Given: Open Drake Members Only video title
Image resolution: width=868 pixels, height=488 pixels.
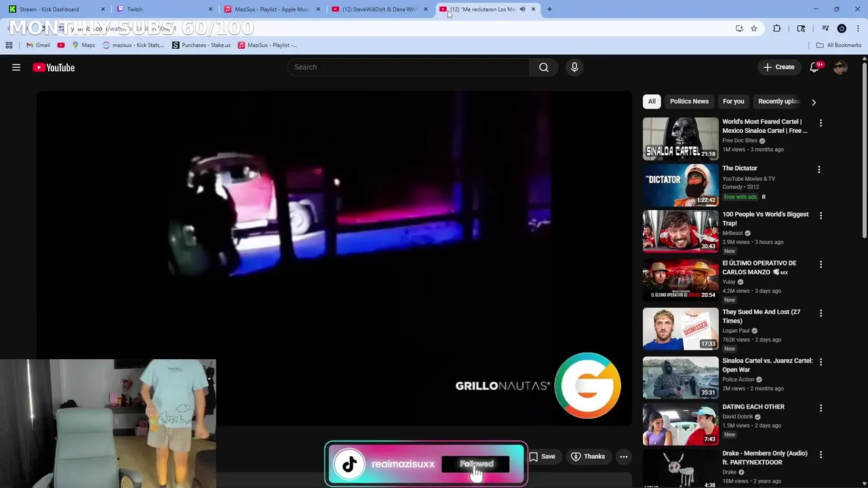Looking at the screenshot, I should 764,457.
